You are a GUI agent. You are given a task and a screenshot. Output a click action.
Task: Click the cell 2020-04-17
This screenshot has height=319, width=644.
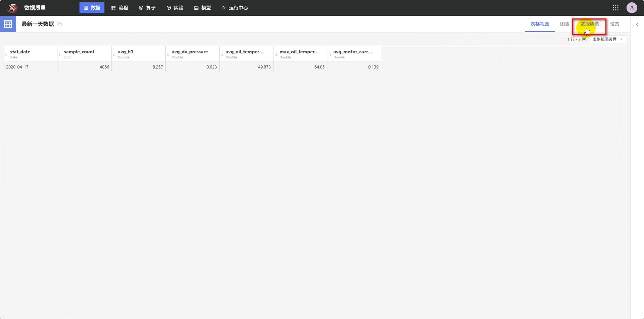coord(31,67)
